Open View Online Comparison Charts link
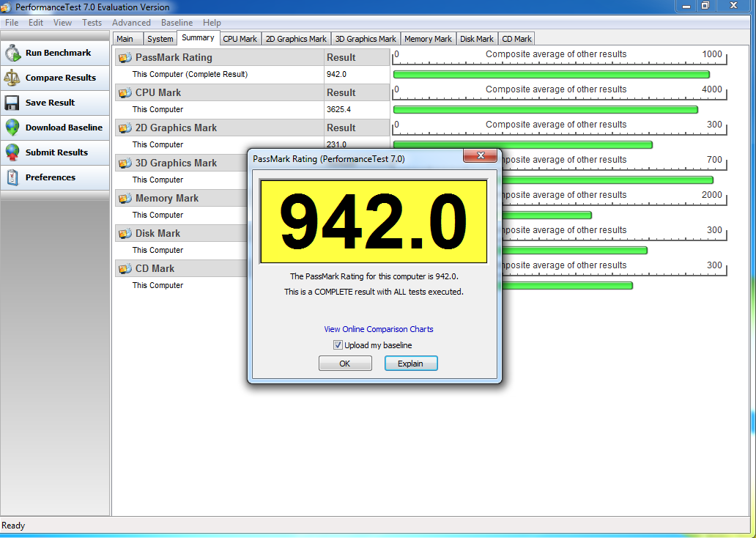The image size is (756, 538). tap(379, 329)
